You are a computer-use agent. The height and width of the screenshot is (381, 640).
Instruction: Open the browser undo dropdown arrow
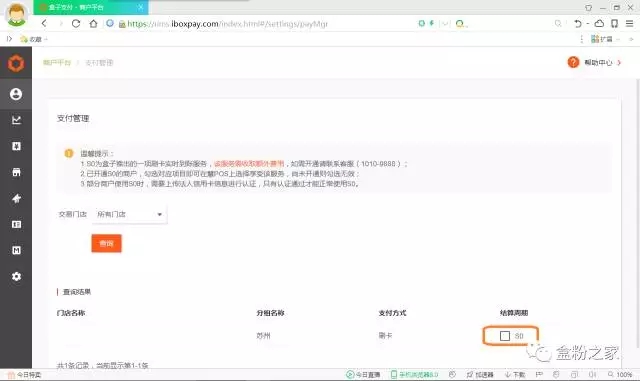[x=588, y=24]
